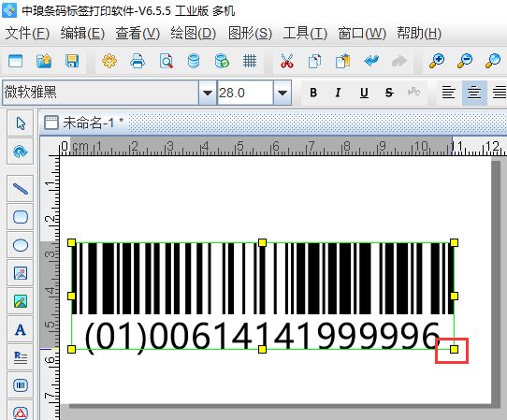The image size is (507, 420).
Task: Open the 窗口(W) menu
Action: (x=362, y=34)
